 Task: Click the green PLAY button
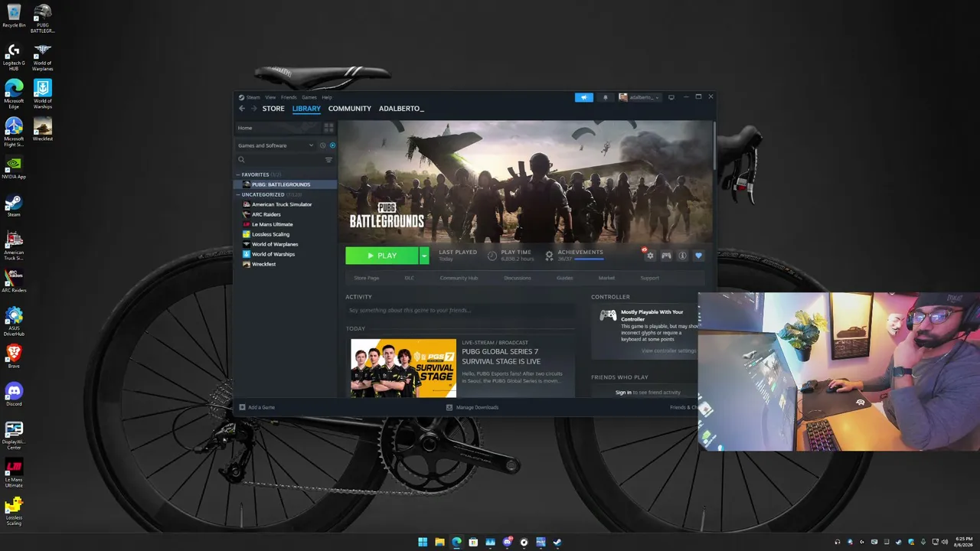(382, 256)
